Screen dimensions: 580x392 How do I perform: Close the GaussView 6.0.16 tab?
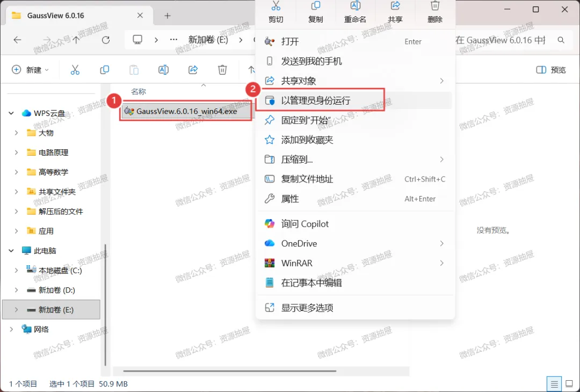click(x=140, y=16)
